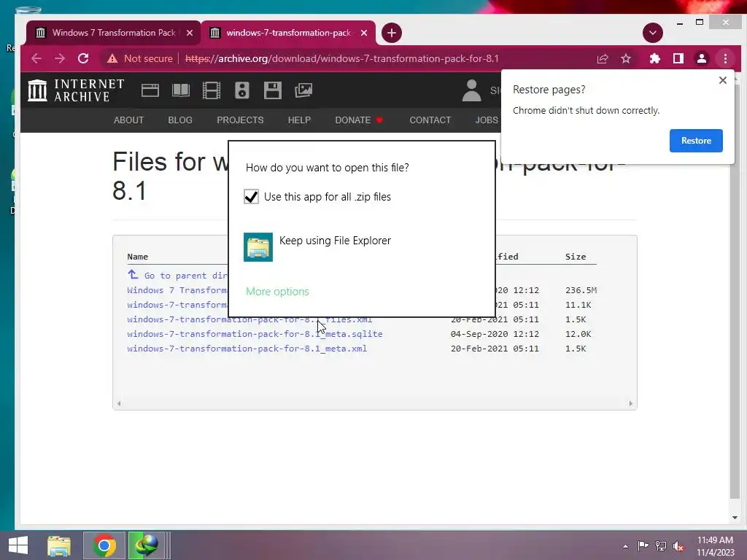Open File Explorer from taskbar
This screenshot has height=560, width=747.
click(x=59, y=545)
